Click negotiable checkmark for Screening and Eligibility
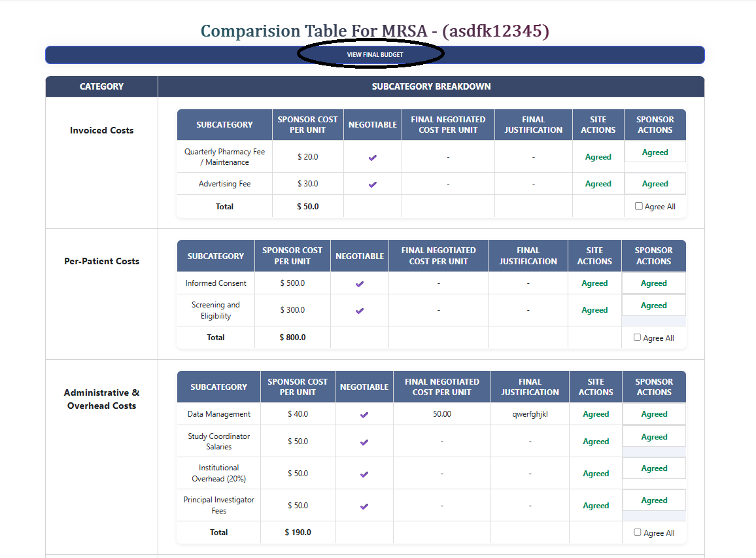The image size is (756, 558). 359,309
